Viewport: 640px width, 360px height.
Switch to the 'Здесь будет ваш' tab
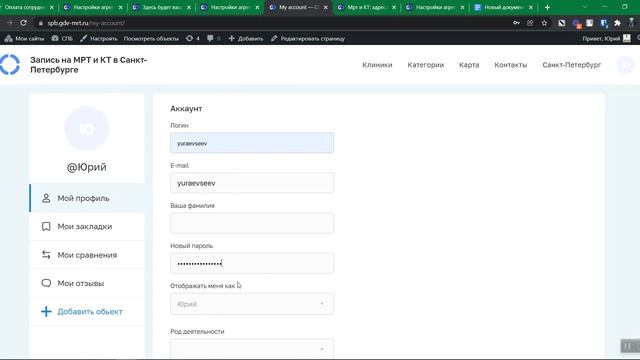162,7
